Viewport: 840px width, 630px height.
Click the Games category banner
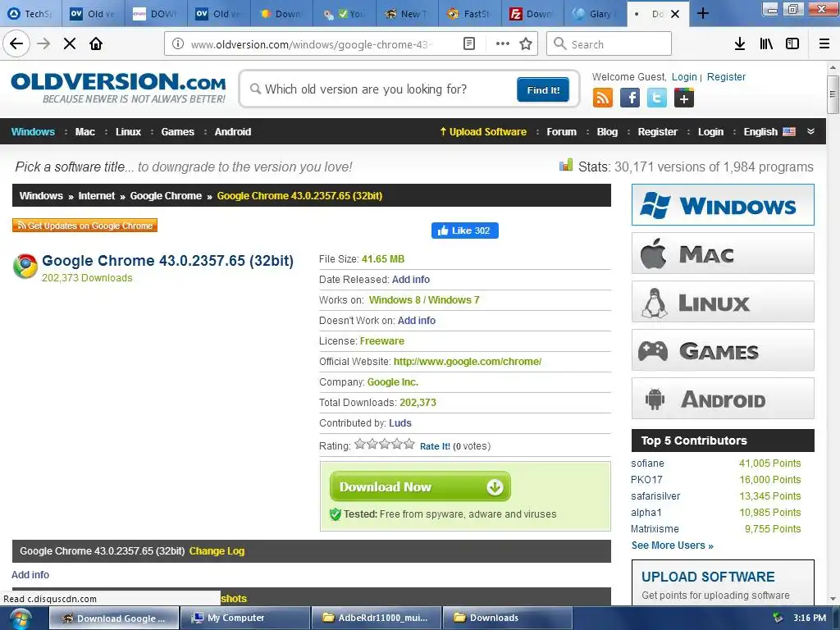point(723,350)
